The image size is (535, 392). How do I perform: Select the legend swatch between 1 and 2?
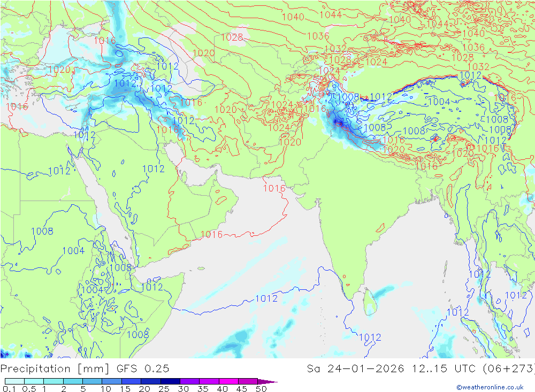pos(53,381)
